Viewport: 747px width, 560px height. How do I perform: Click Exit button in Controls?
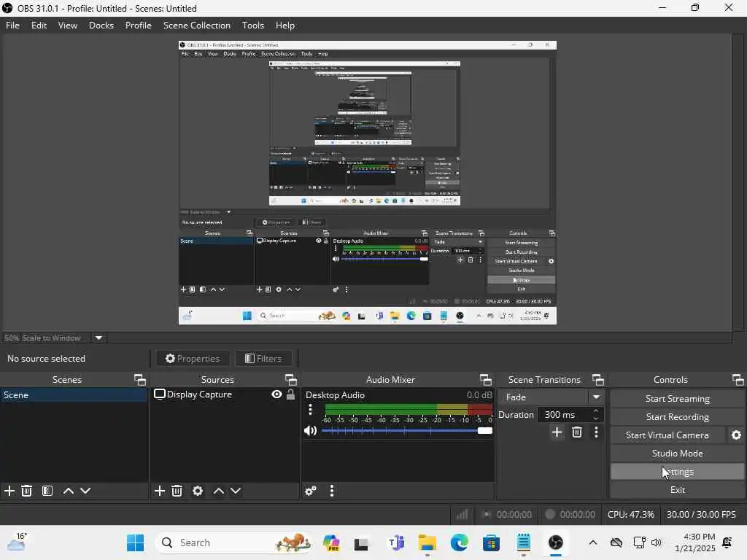pos(677,489)
